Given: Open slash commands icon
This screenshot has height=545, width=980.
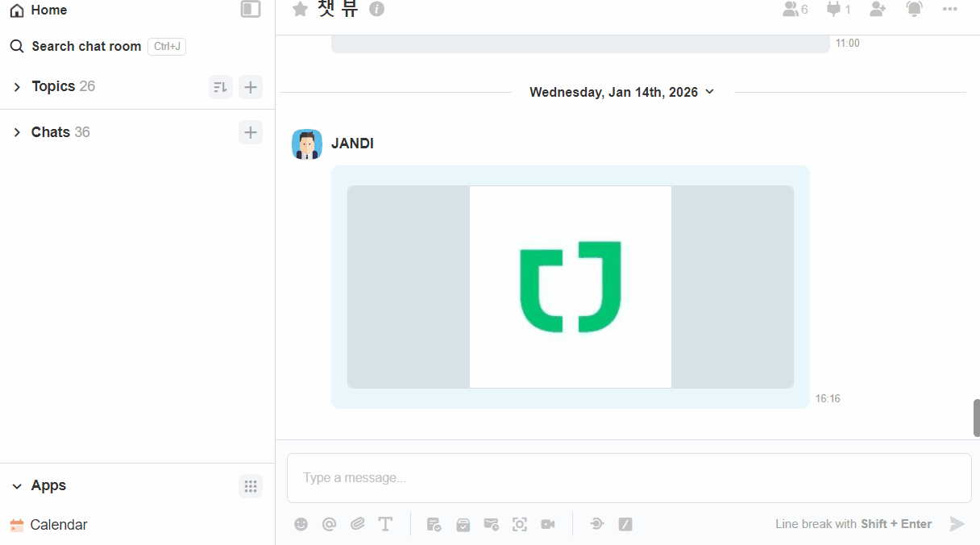Looking at the screenshot, I should (625, 524).
